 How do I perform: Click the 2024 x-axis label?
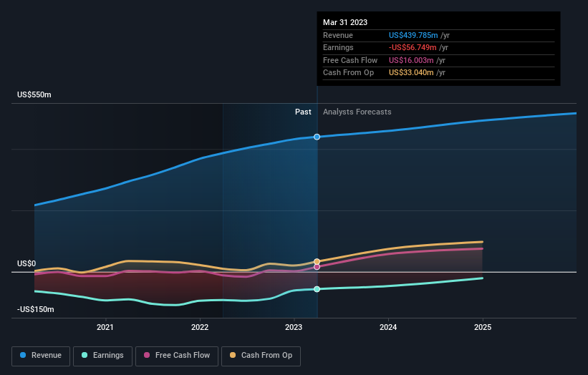tap(388, 328)
